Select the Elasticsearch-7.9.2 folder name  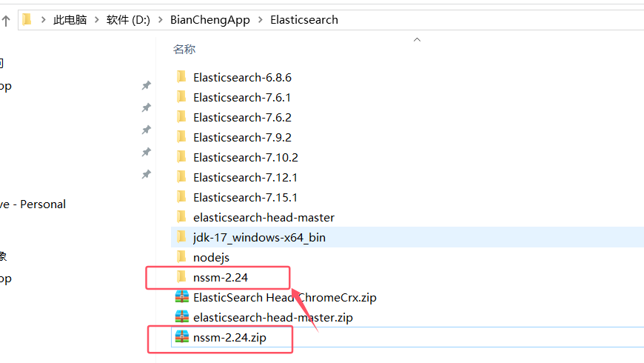(x=242, y=137)
